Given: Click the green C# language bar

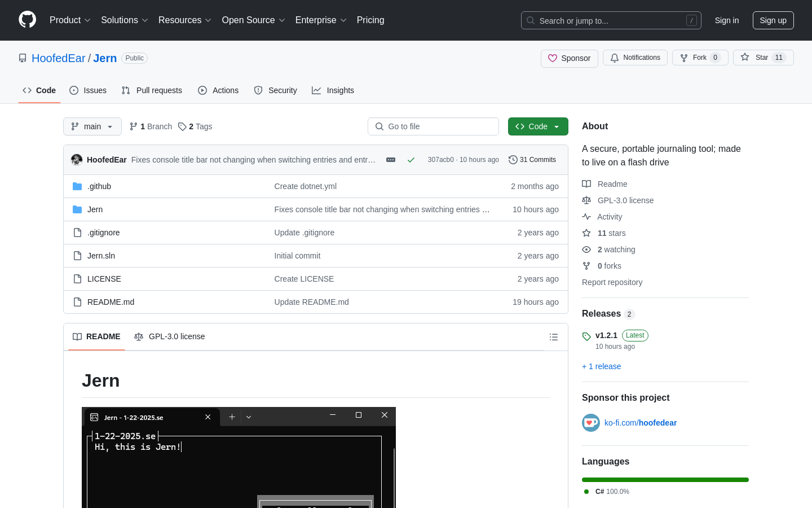Looking at the screenshot, I should 665,480.
